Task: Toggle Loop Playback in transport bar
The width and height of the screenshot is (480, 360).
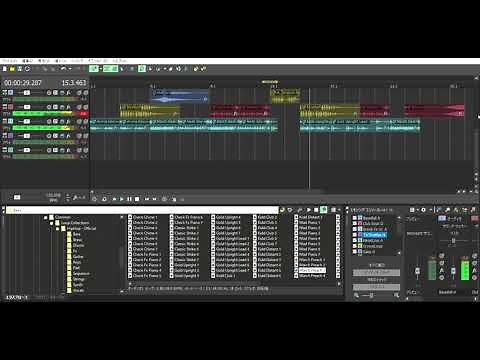Action: [104, 199]
